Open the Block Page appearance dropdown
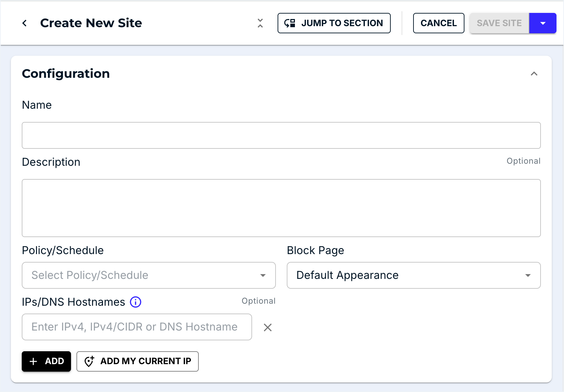564x392 pixels. click(x=413, y=275)
